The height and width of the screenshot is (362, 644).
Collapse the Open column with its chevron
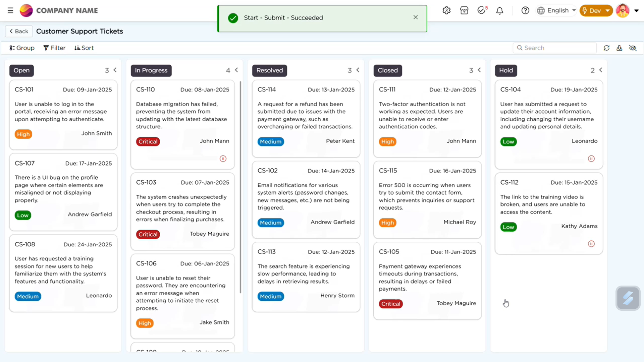click(115, 70)
